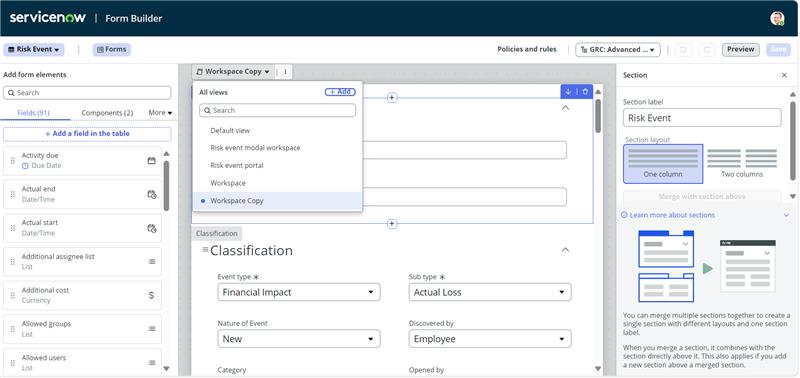Viewport: 800px width, 378px height.
Task: Open the Event type dropdown
Action: tap(299, 292)
